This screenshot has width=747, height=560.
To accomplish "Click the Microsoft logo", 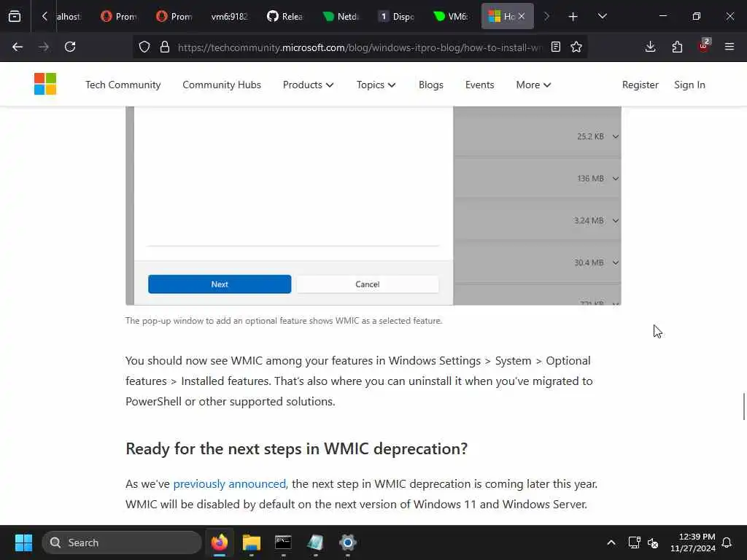I will [x=45, y=84].
